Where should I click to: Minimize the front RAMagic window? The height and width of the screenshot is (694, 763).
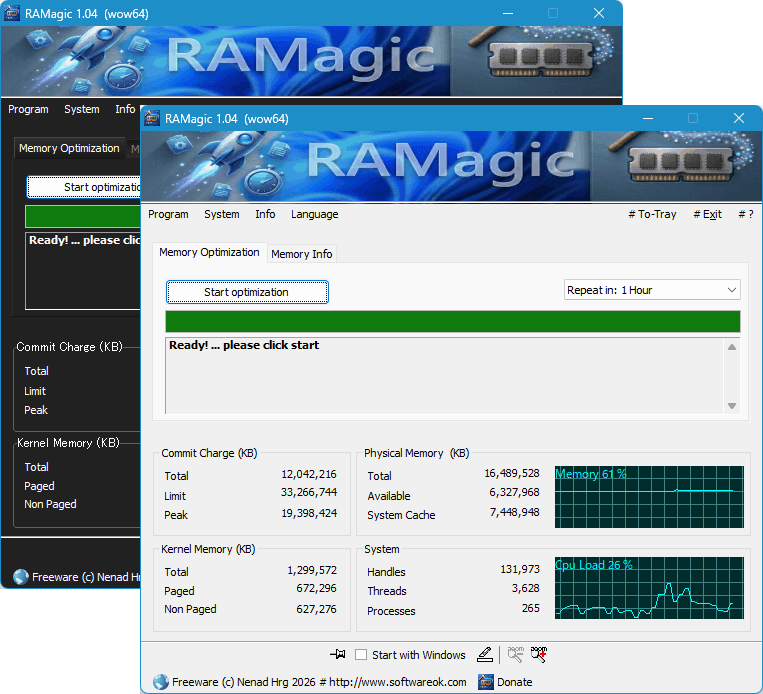tap(648, 118)
